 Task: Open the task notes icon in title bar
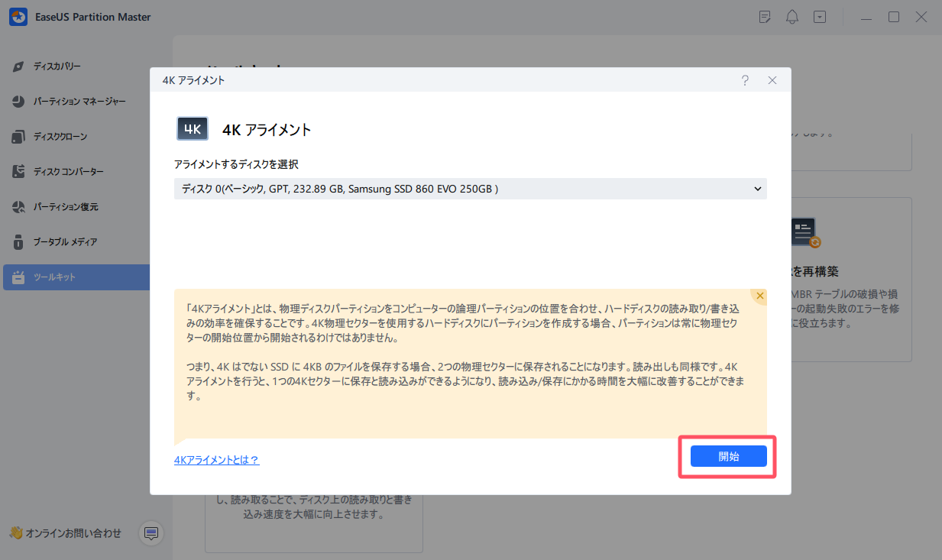coord(765,17)
